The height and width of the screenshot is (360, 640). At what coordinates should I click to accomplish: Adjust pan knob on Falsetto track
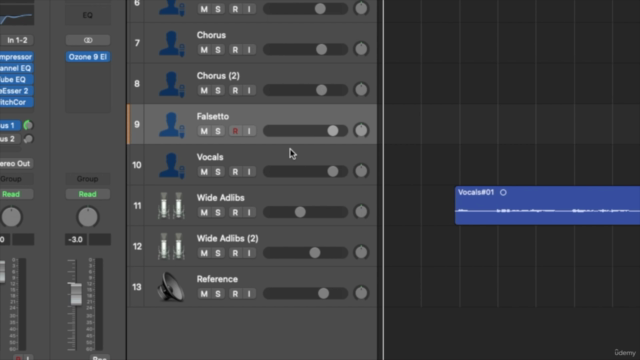[361, 130]
